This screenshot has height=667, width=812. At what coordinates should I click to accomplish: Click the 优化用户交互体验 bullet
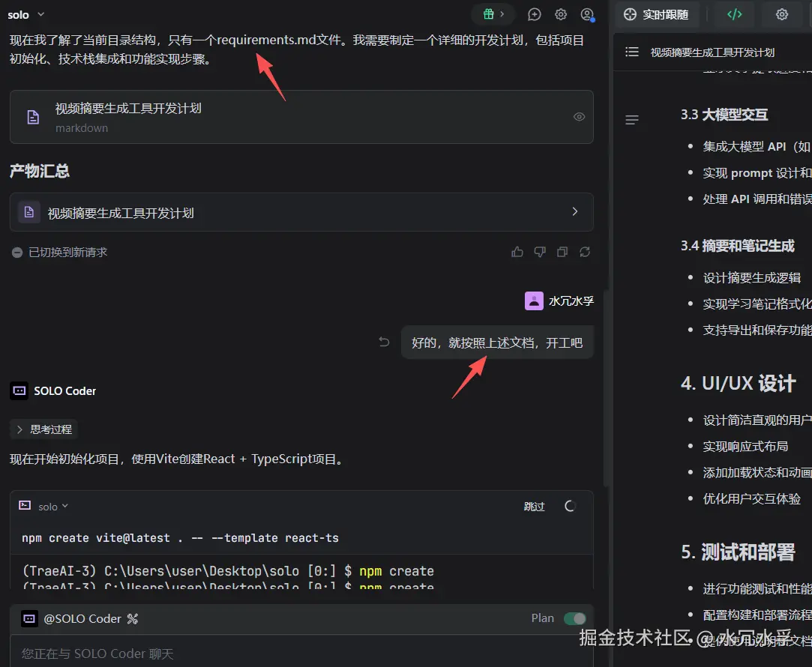tap(751, 499)
